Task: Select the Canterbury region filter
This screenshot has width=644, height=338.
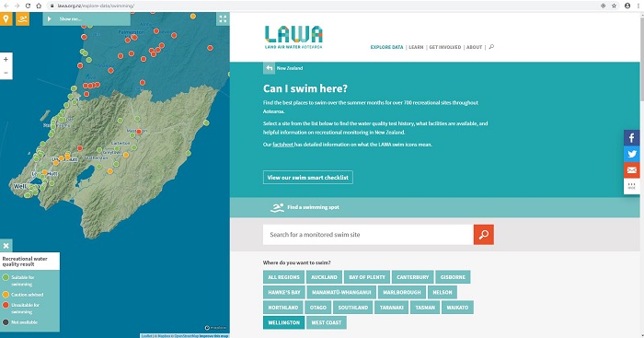Action: click(x=412, y=277)
